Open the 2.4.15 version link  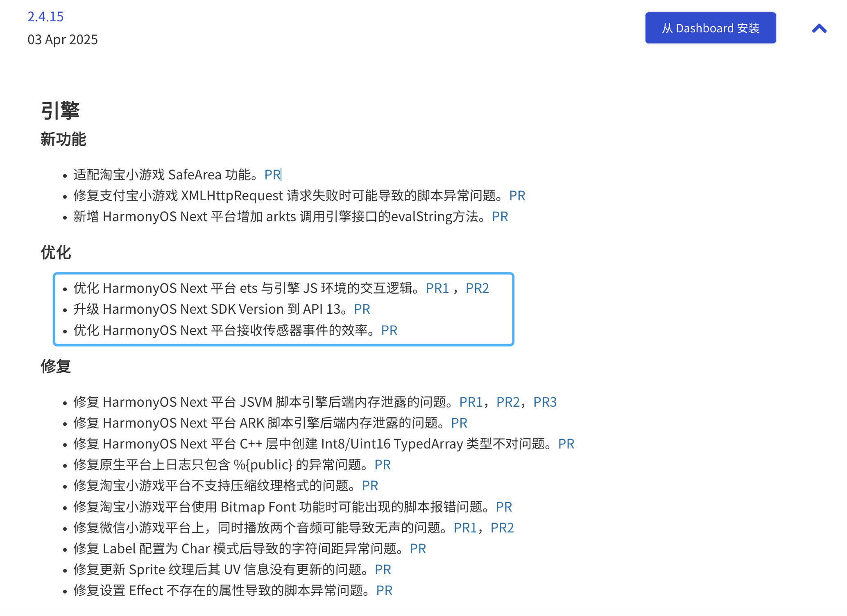45,16
